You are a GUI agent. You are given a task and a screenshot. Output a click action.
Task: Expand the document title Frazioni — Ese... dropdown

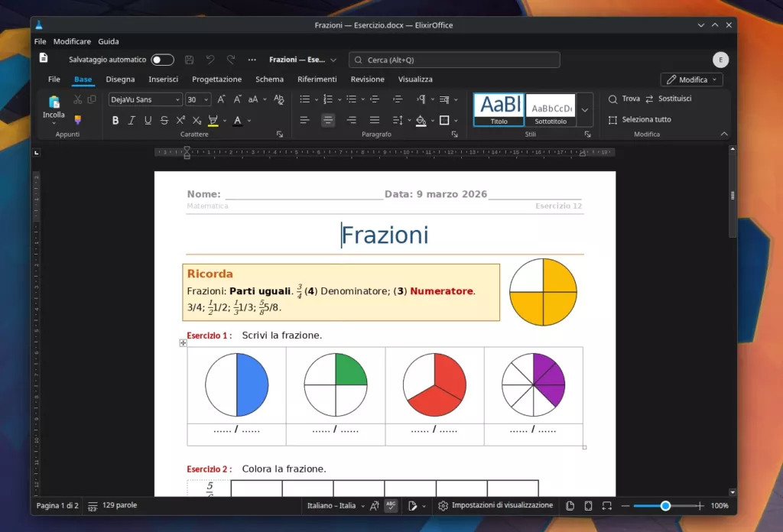click(333, 60)
